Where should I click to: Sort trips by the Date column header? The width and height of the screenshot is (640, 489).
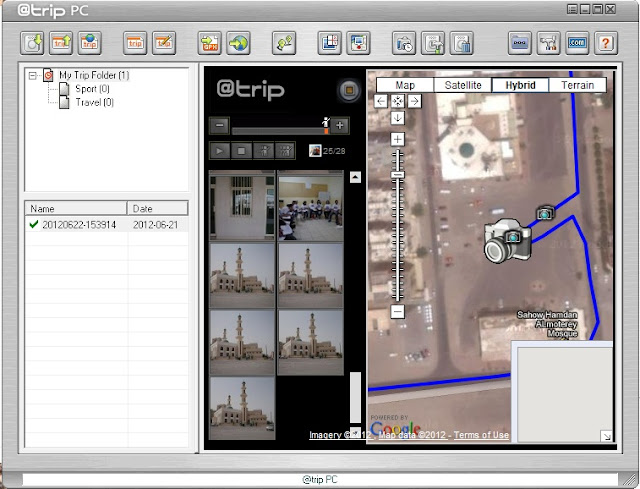[x=158, y=209]
